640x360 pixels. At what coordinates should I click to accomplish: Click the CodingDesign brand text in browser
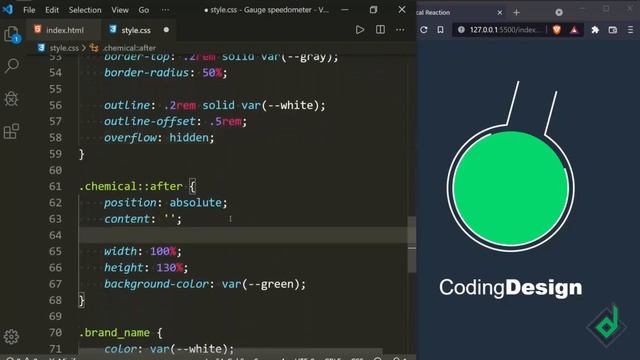(511, 288)
